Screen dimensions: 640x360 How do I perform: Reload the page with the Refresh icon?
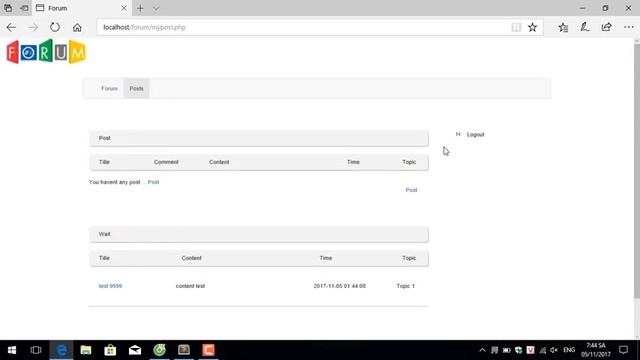[55, 27]
